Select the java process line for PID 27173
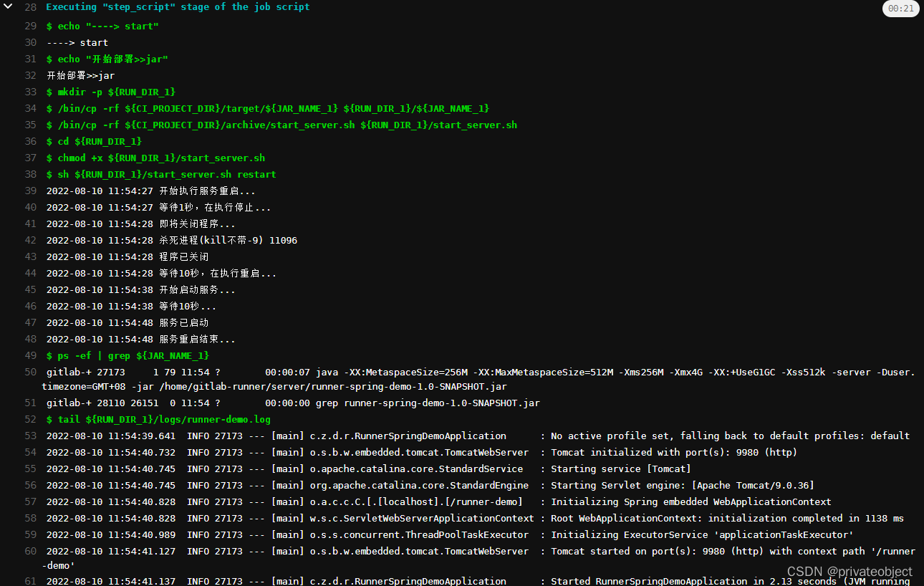The width and height of the screenshot is (924, 586). click(478, 379)
